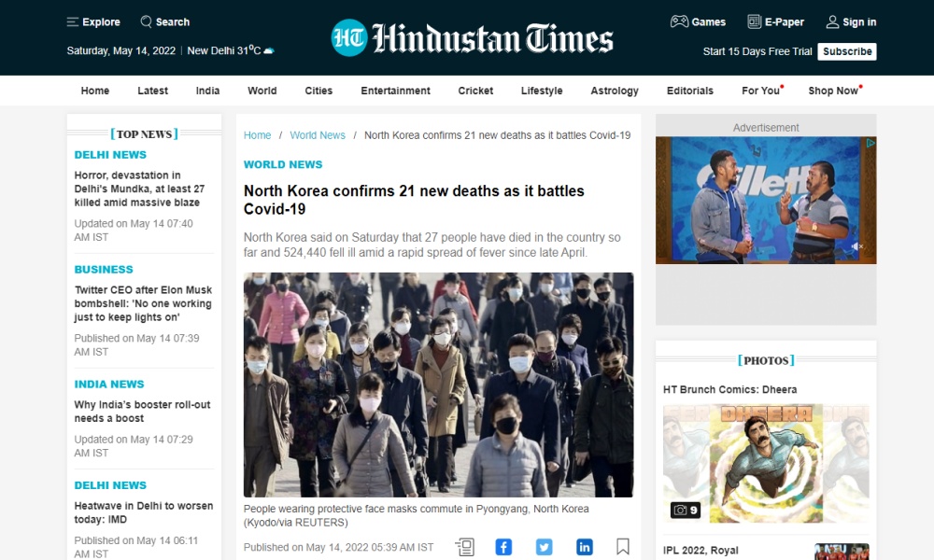Open Games from the controller icon
934x560 pixels.
tap(679, 21)
